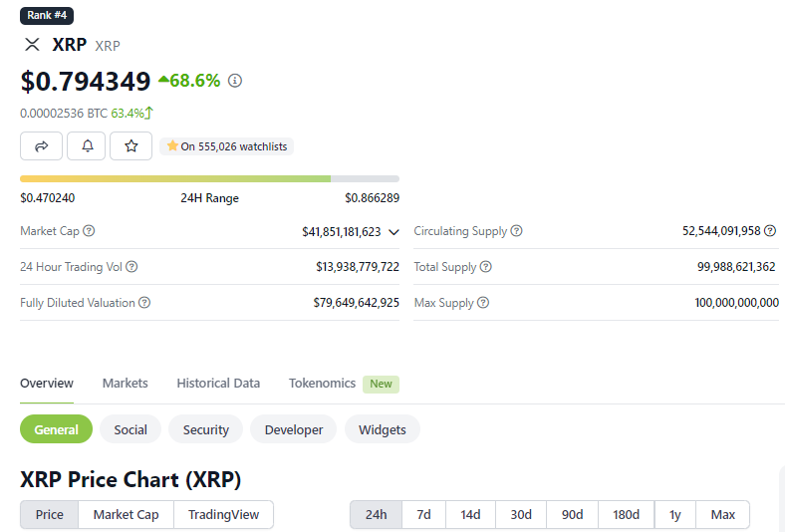Click help icon after 52,544,091,958 value
The image size is (785, 532).
tap(770, 231)
